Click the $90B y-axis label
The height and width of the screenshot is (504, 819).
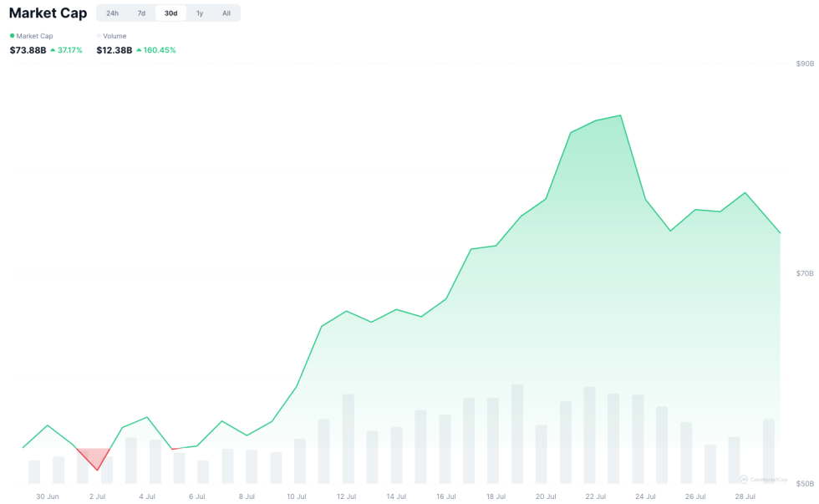[x=805, y=64]
